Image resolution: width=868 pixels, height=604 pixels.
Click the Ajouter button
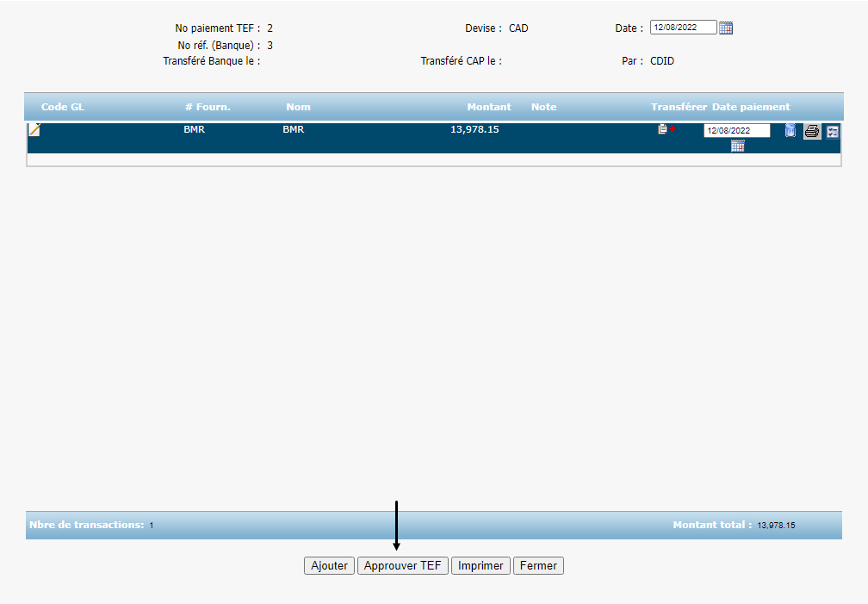point(329,566)
